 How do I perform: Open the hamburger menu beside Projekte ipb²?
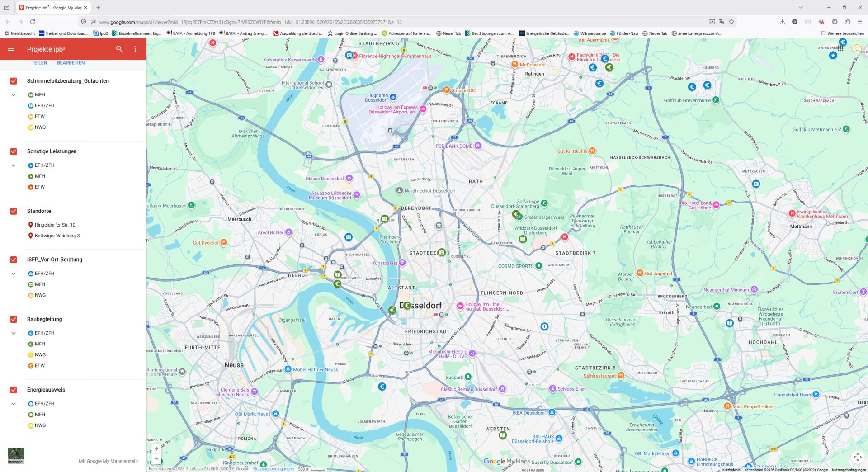[x=11, y=49]
